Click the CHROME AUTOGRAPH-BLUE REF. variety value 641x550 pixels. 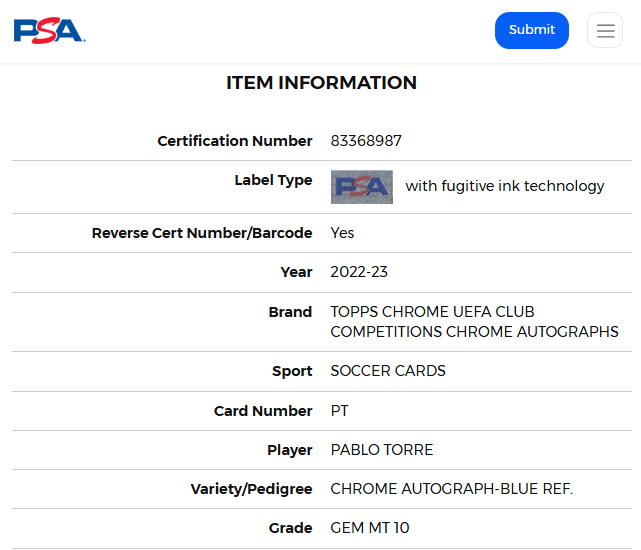coord(452,489)
